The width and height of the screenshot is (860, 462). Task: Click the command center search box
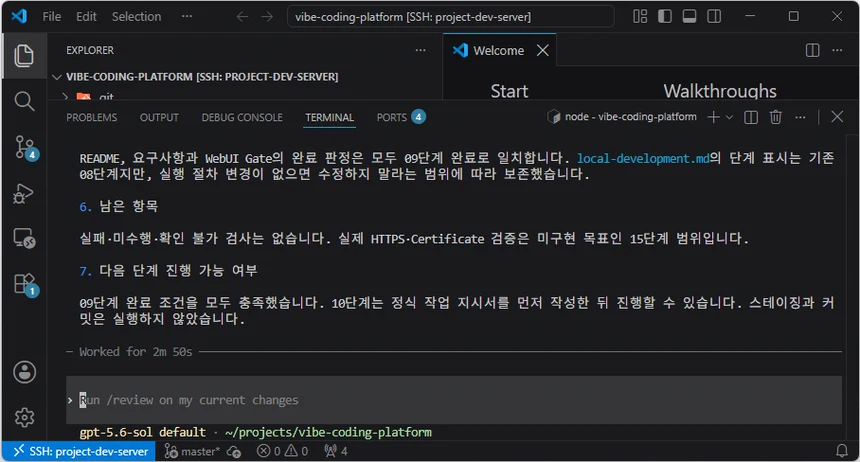[x=450, y=17]
